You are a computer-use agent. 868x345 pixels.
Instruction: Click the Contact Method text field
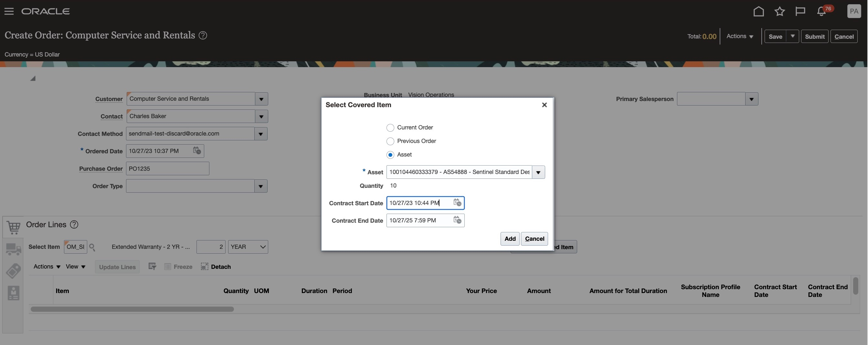coord(190,134)
